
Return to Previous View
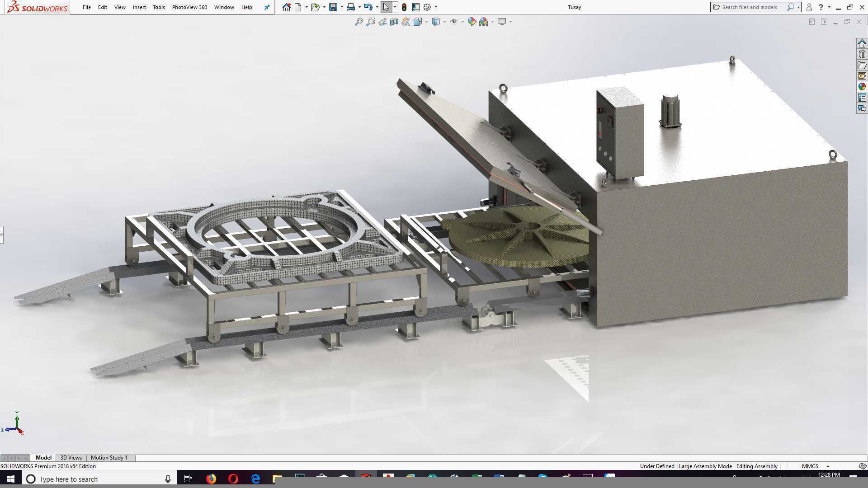coord(382,22)
